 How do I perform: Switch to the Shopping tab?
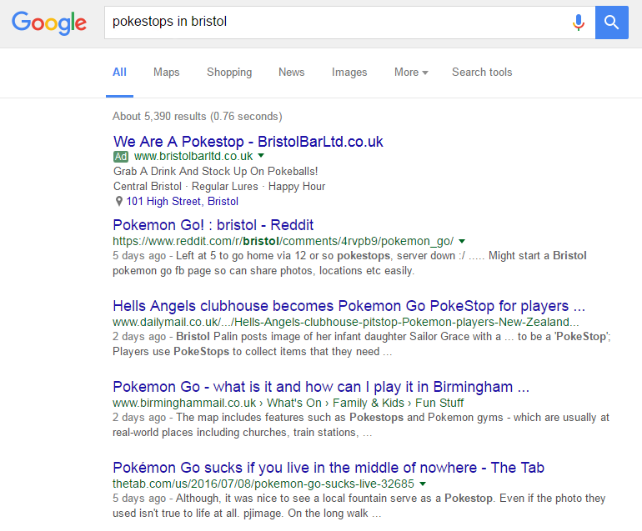tap(229, 72)
